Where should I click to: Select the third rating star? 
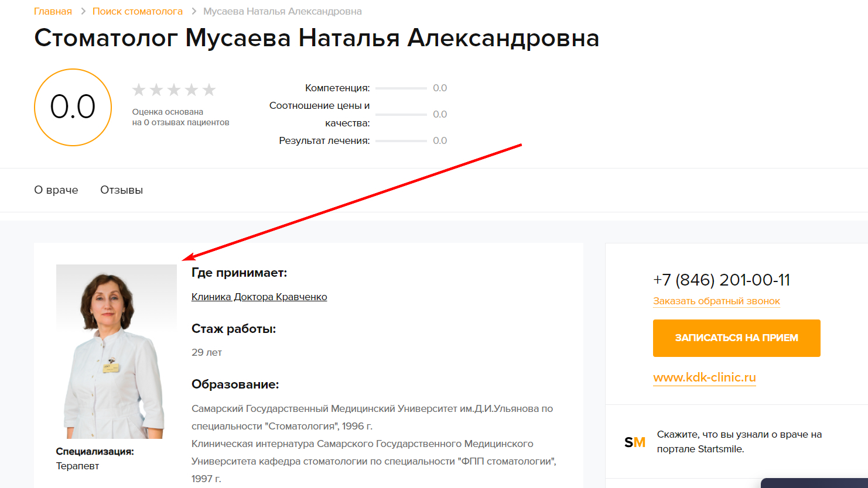pos(174,90)
